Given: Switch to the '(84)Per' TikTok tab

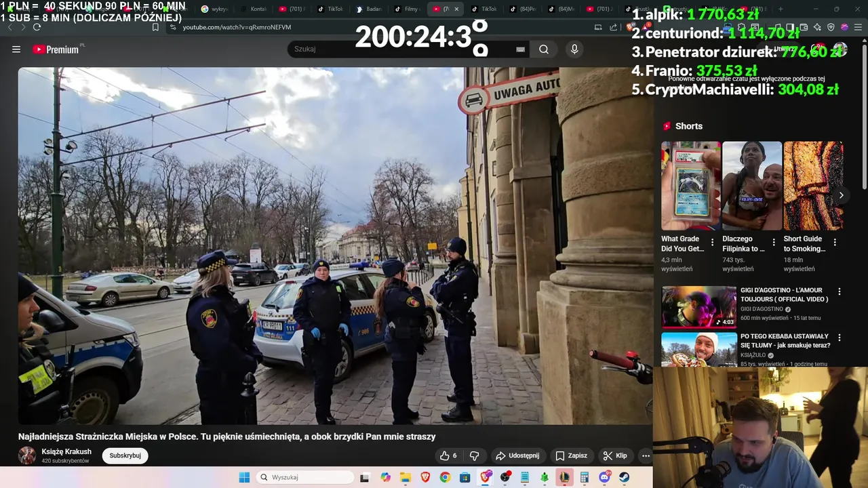Looking at the screenshot, I should (523, 9).
